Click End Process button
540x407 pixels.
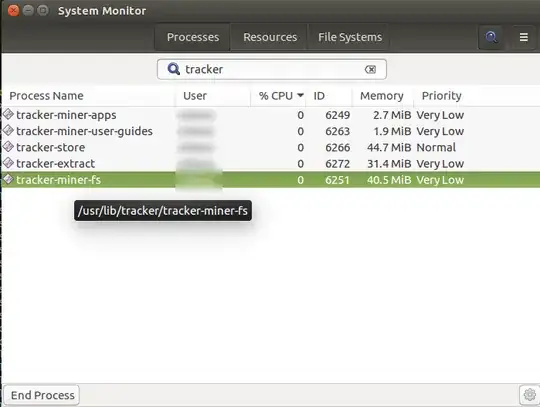click(x=42, y=395)
